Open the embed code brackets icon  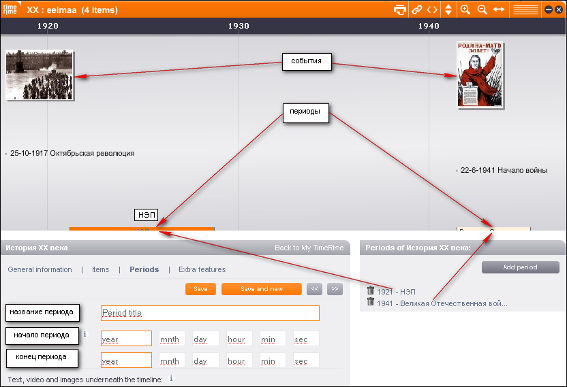point(432,10)
